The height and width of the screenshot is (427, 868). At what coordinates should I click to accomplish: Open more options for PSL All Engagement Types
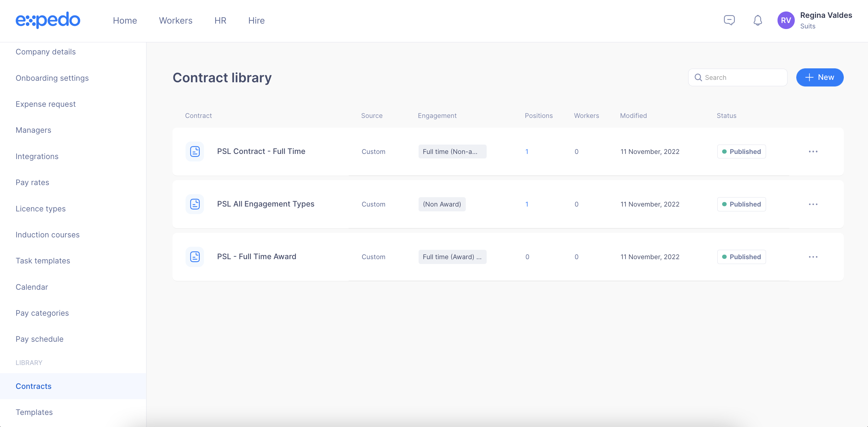click(813, 204)
